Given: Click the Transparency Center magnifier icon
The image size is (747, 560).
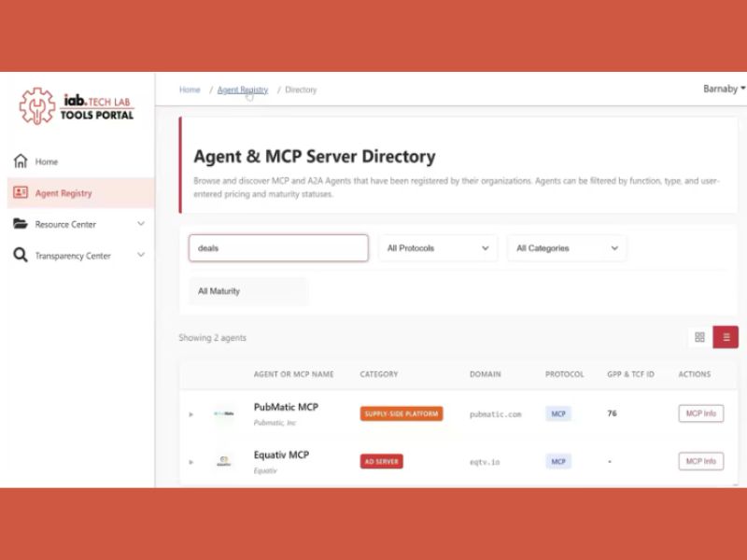Looking at the screenshot, I should 21,256.
